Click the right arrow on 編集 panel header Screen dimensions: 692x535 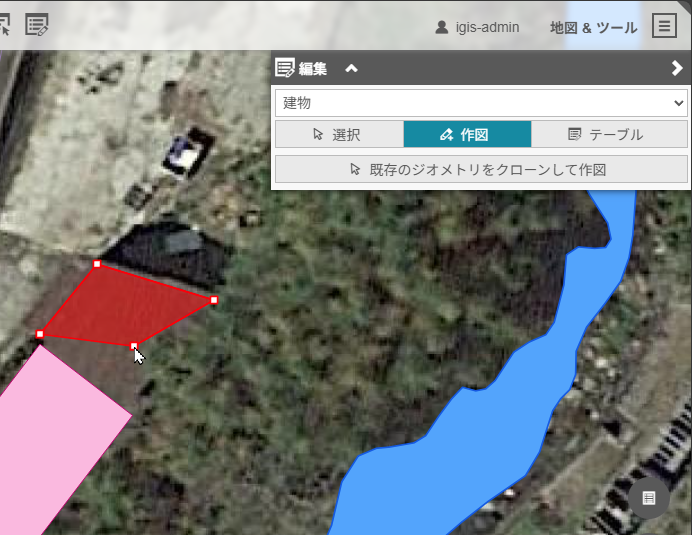point(677,68)
